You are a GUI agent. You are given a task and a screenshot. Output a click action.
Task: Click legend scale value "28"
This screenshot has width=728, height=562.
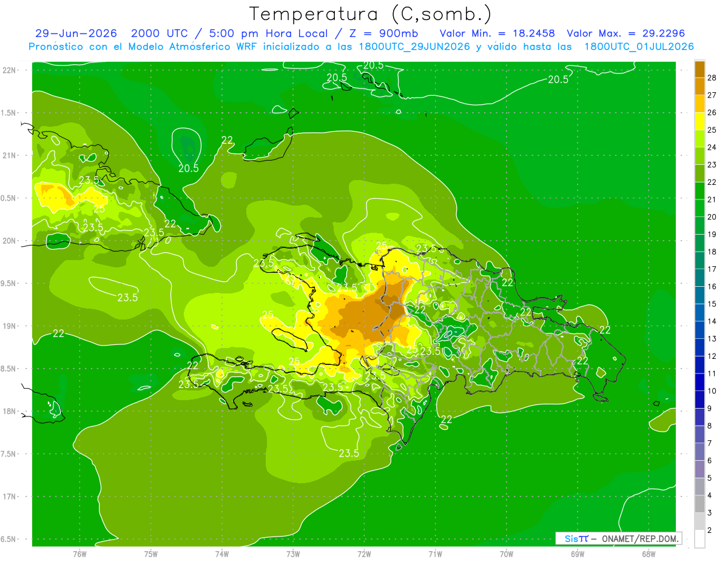click(x=712, y=78)
